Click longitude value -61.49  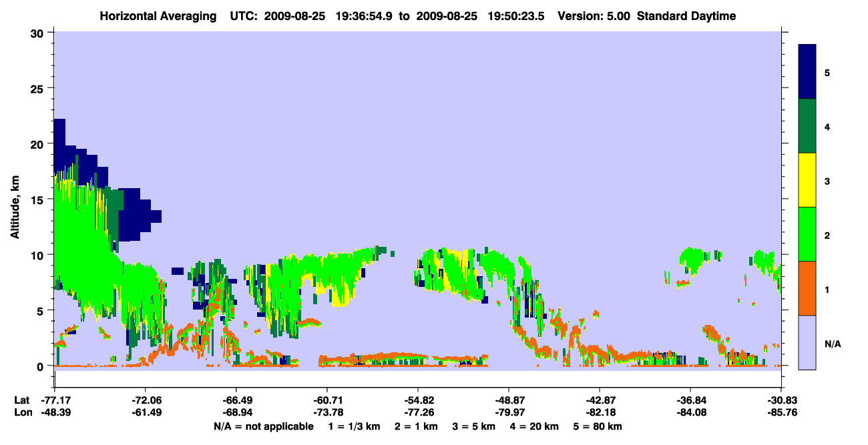click(x=146, y=412)
